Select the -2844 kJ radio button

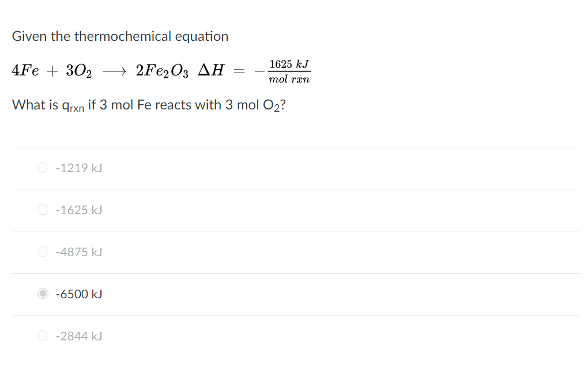click(43, 336)
